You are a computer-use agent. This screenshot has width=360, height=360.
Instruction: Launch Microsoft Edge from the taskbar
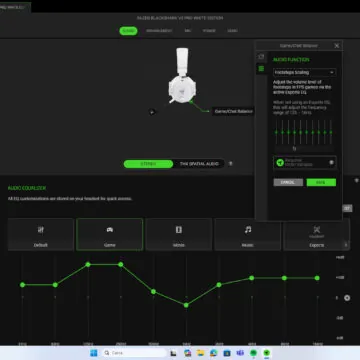pyautogui.click(x=214, y=353)
